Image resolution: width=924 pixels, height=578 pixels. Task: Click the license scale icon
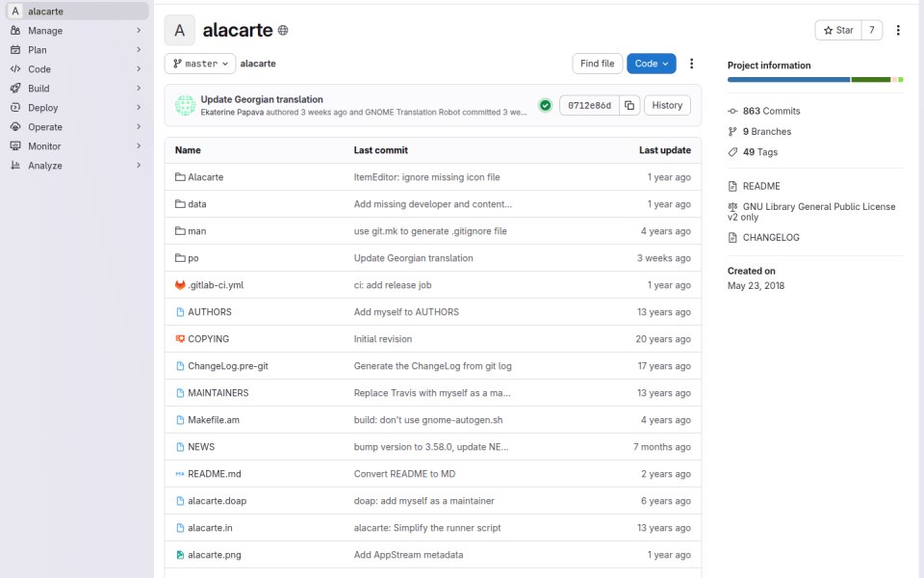pos(732,207)
